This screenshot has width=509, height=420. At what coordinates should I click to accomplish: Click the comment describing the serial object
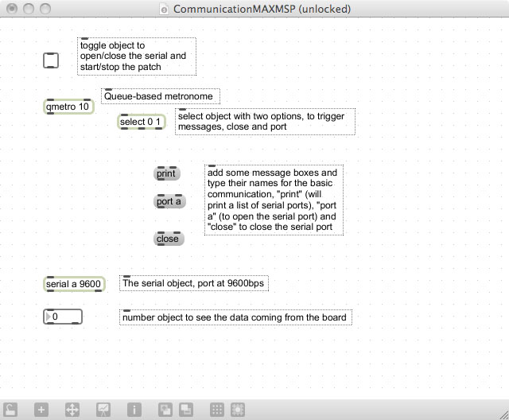click(x=195, y=283)
